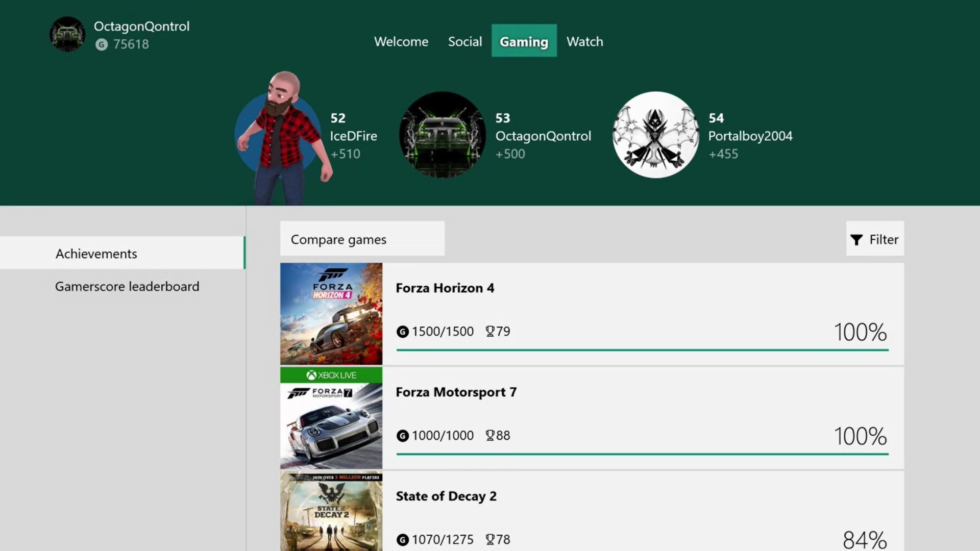
Task: Click the +500 score value
Action: pos(510,154)
